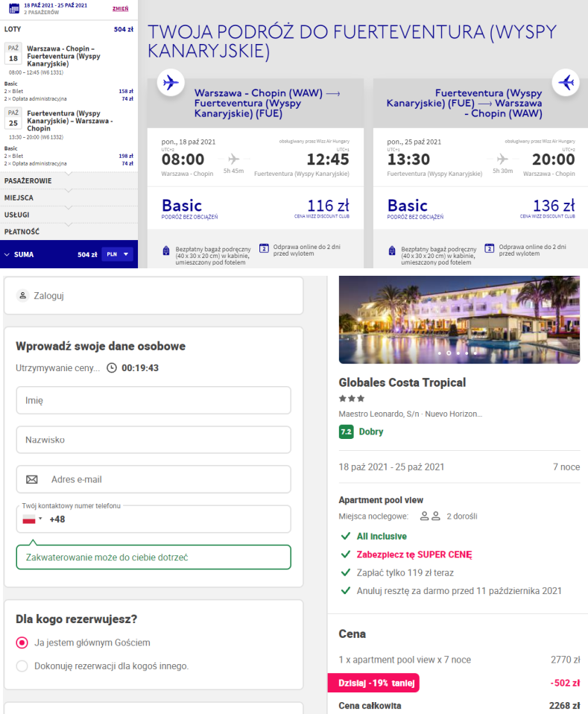The width and height of the screenshot is (588, 714).
Task: Open the PLN currency dropdown
Action: (x=117, y=254)
